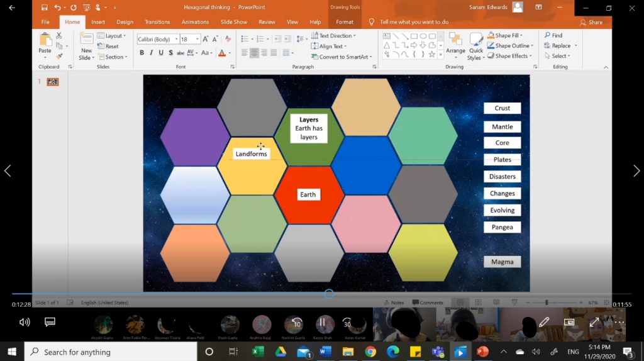Pause the video playback
644x361 pixels.
coord(322,323)
